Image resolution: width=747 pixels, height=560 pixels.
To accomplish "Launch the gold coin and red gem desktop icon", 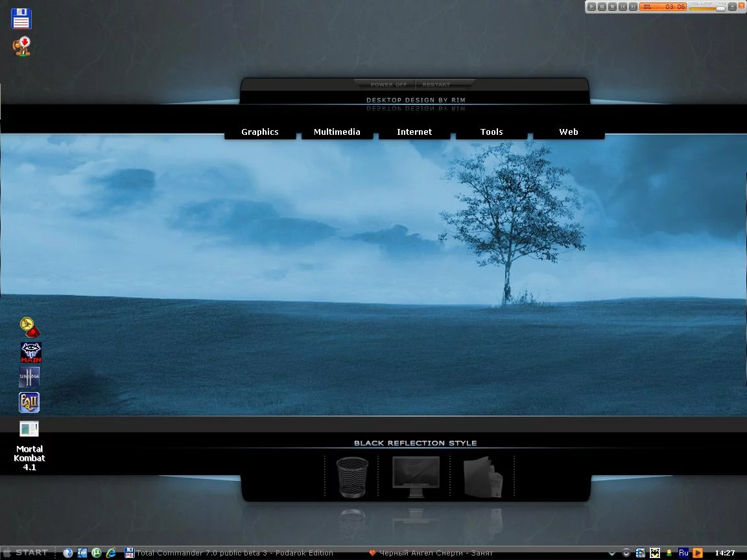I will click(x=30, y=327).
